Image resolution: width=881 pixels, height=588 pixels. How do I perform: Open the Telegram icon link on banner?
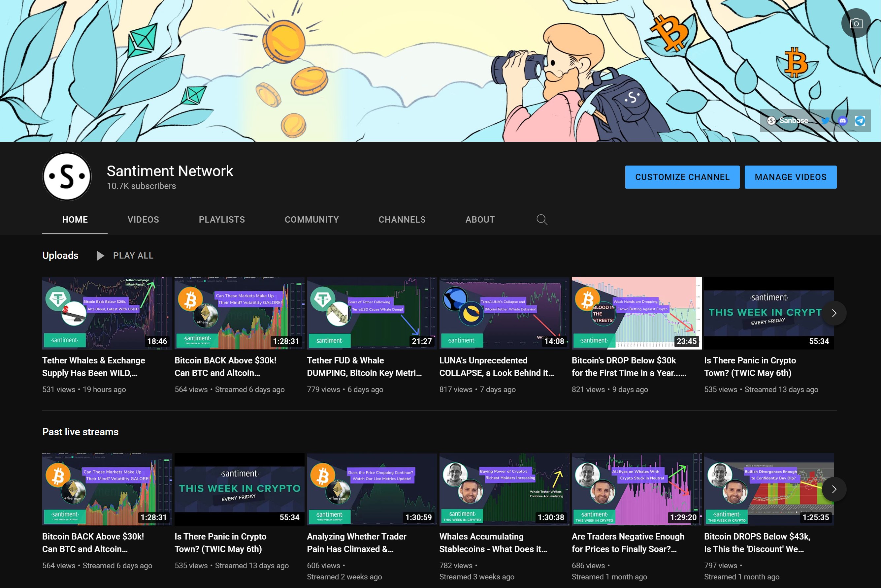(860, 120)
